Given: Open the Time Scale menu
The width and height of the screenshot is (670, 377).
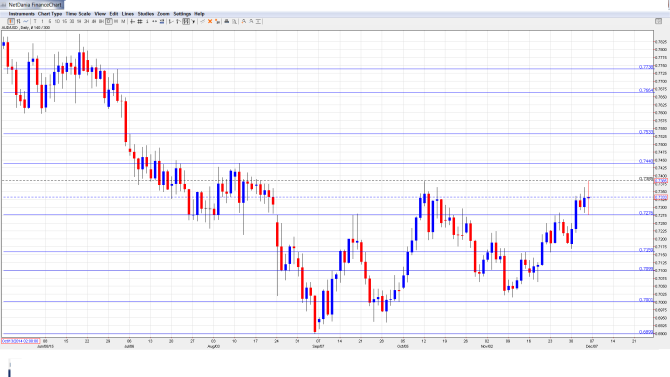Looking at the screenshot, I should [x=78, y=14].
